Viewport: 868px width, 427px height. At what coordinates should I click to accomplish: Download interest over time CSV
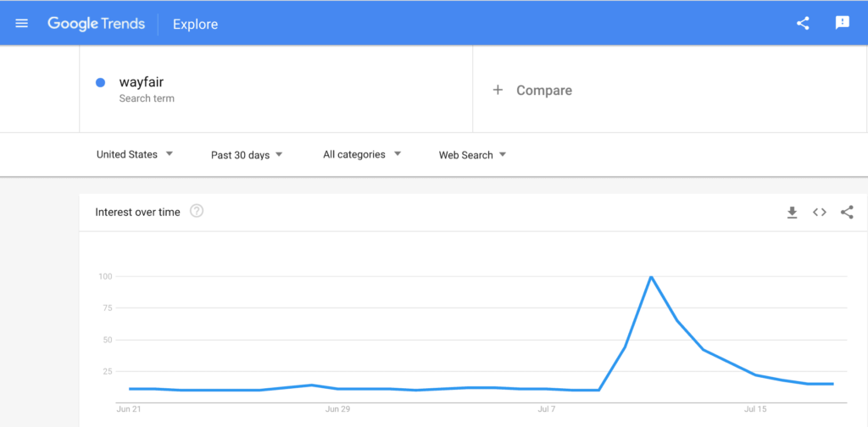pyautogui.click(x=793, y=213)
